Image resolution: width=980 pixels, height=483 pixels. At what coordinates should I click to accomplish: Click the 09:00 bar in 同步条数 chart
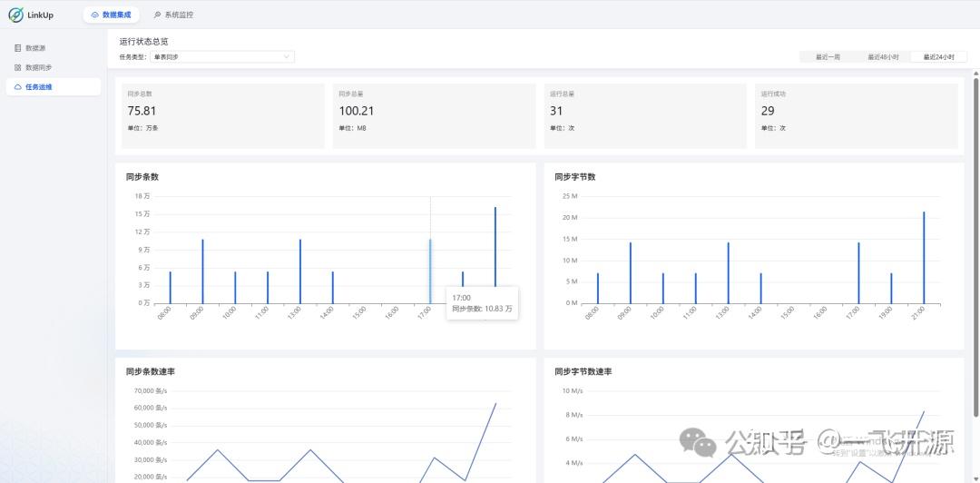(x=202, y=271)
